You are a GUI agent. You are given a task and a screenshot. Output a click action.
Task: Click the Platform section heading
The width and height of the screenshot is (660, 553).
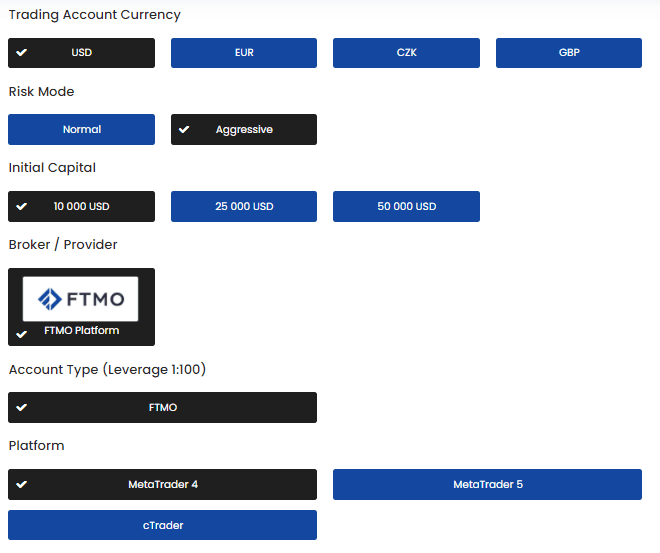pos(37,446)
